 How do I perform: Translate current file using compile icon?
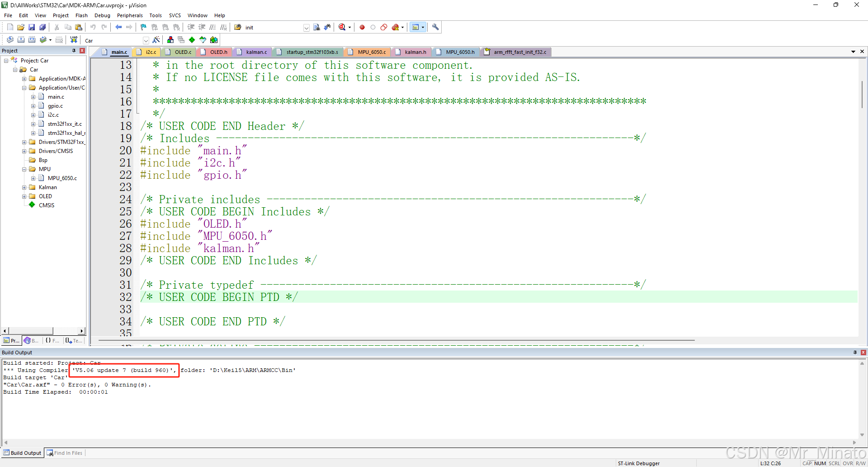pyautogui.click(x=10, y=40)
